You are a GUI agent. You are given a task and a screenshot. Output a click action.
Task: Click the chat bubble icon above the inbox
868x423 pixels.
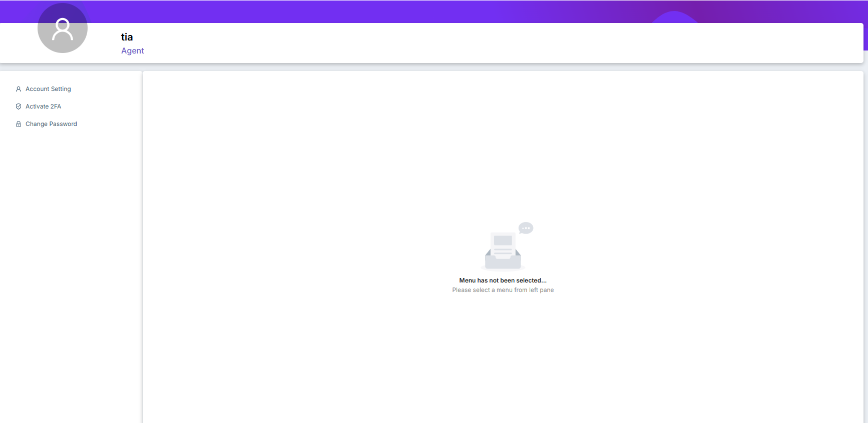[526, 228]
